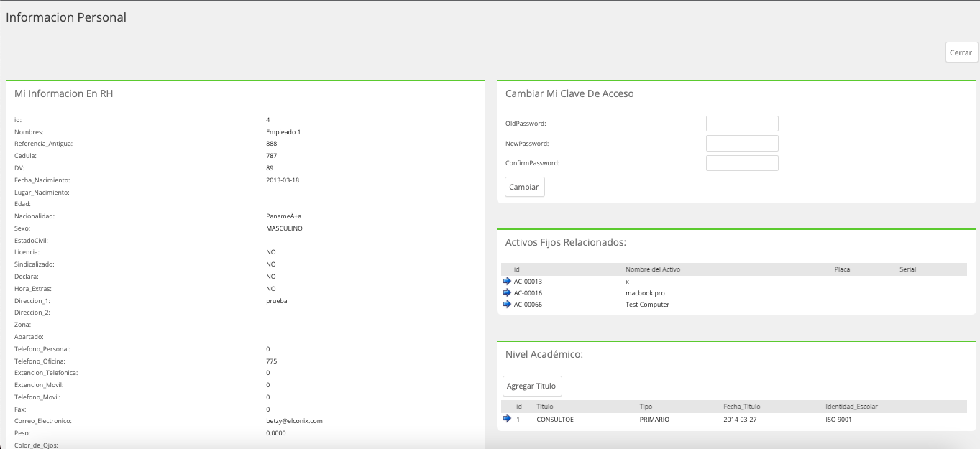Click the Peso value 0.0000
Image resolution: width=980 pixels, height=449 pixels.
(x=276, y=433)
